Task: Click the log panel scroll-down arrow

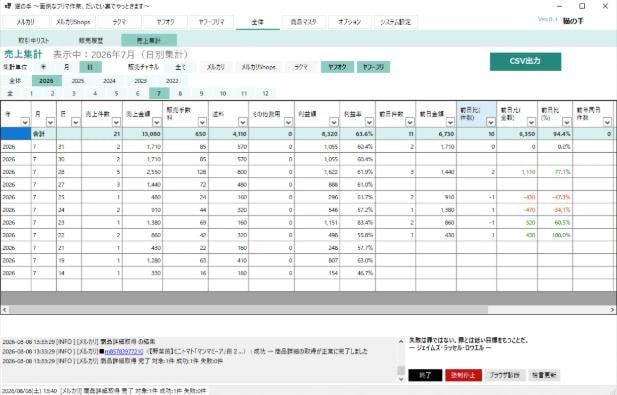Action: coord(401,379)
